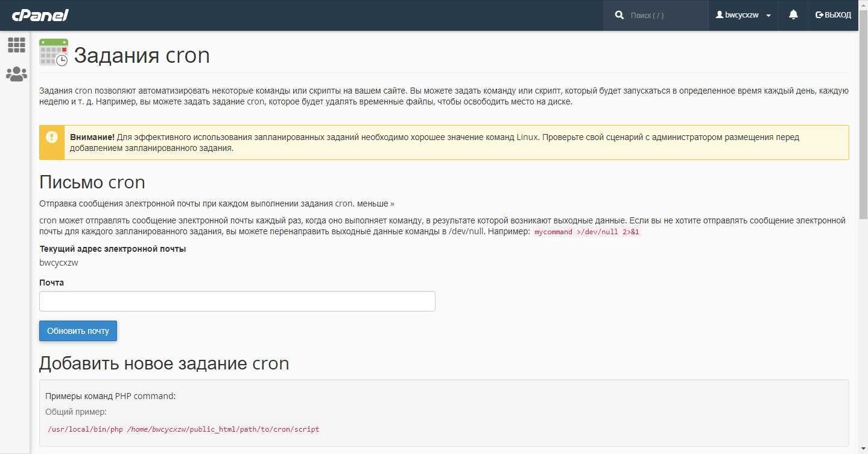Log out using ВЫХОД
Viewport: 868px width, 454px height.
(x=833, y=15)
